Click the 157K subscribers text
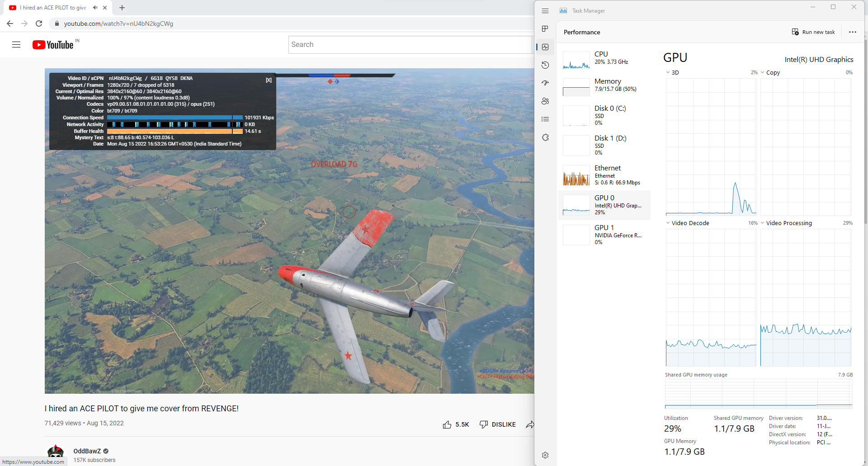The image size is (868, 466). (x=94, y=460)
